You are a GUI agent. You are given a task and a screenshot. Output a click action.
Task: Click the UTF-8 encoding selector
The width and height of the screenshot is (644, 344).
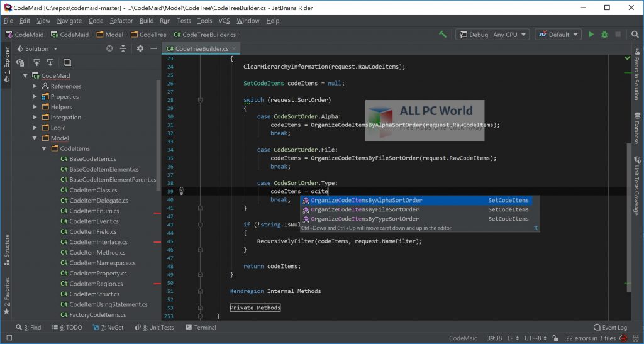(535, 338)
